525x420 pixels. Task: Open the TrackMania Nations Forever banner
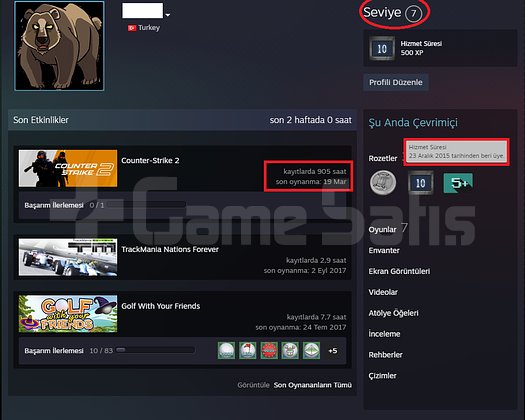[68, 257]
